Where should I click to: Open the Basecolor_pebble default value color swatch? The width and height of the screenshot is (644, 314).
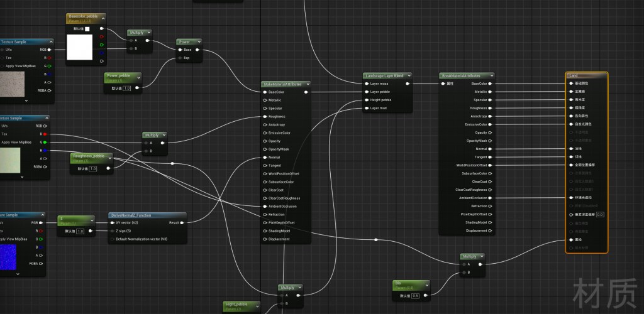87,29
